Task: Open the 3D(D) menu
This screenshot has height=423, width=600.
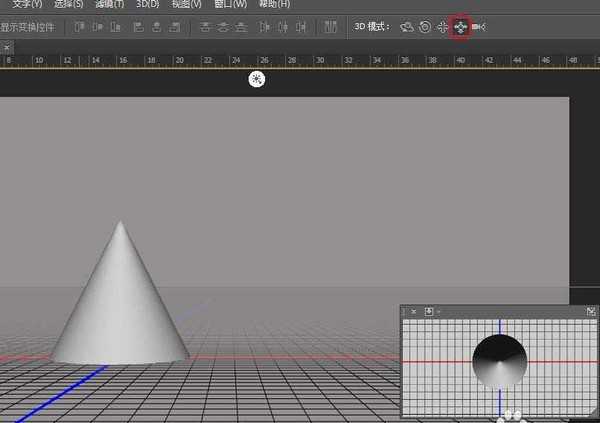Action: click(x=147, y=5)
